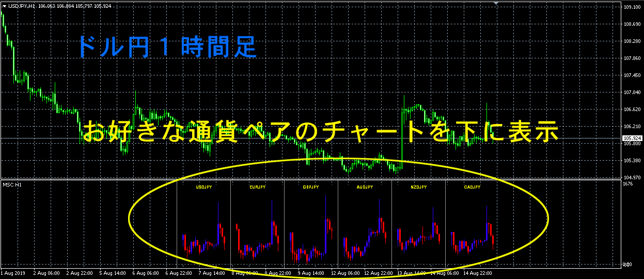The height and width of the screenshot is (279, 644).
Task: Click the current price label 105.924
Action: tap(632, 138)
